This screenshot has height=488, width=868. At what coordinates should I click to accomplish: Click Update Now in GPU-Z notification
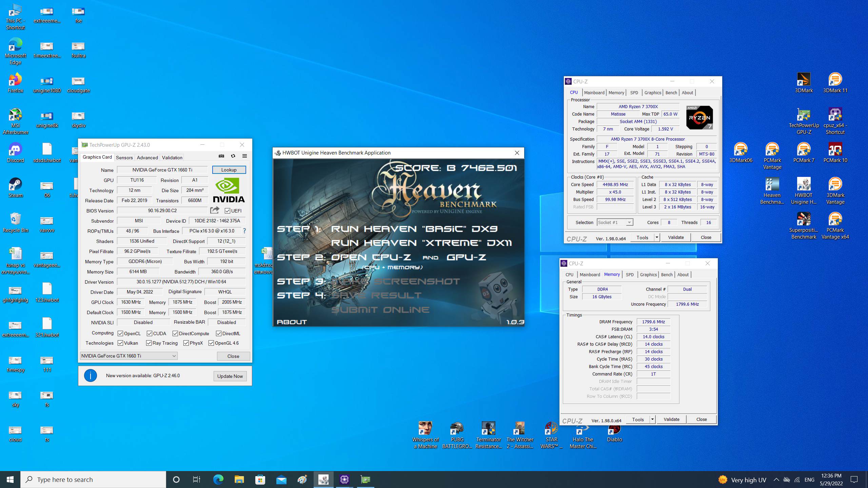[230, 376]
